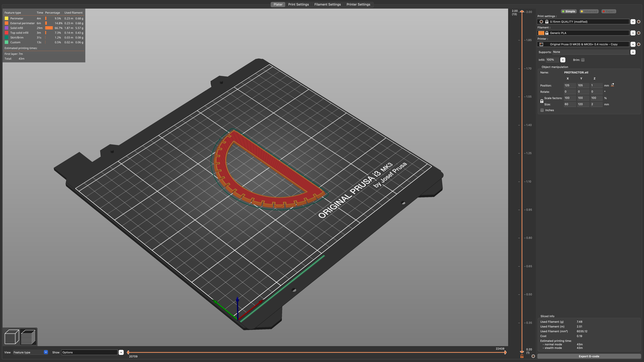This screenshot has width=644, height=362.
Task: Open filament settings gear for Generic PLA
Action: pos(639,33)
